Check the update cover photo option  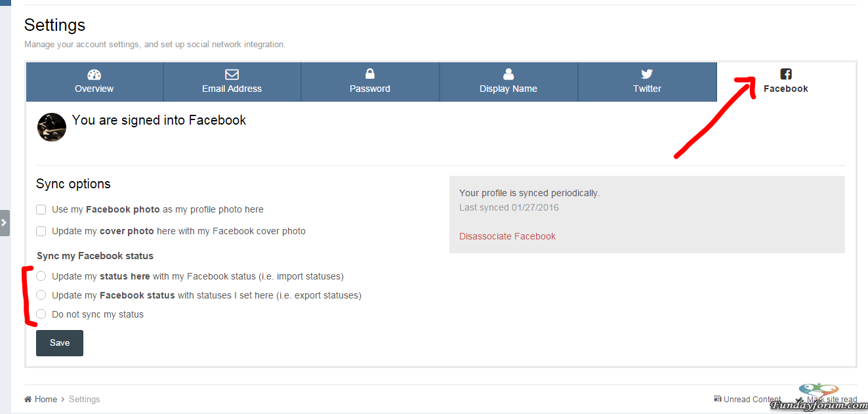click(x=41, y=231)
